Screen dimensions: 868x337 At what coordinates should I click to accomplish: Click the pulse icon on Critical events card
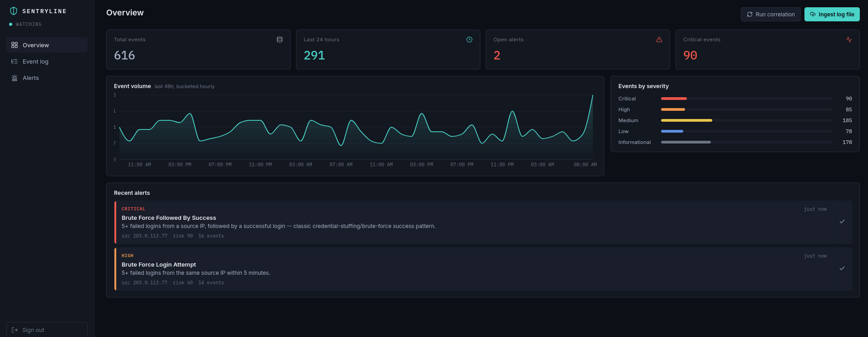849,40
